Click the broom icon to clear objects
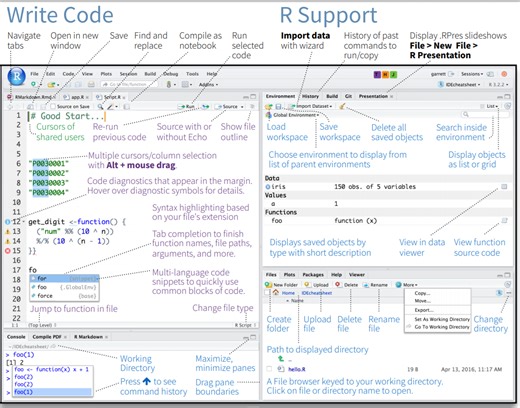The height and width of the screenshot is (408, 520). (342, 106)
